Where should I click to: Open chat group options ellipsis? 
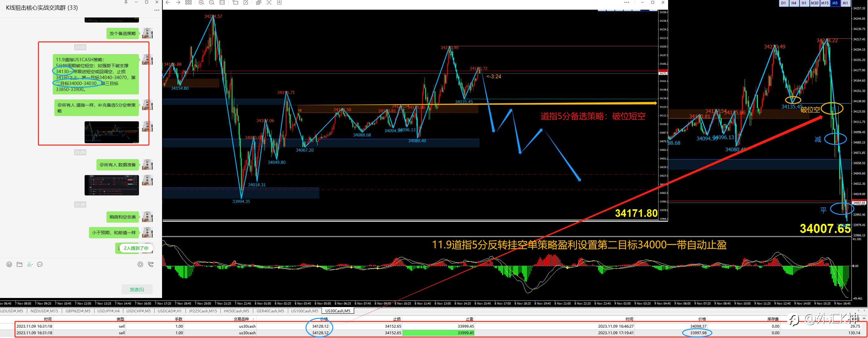(157, 10)
